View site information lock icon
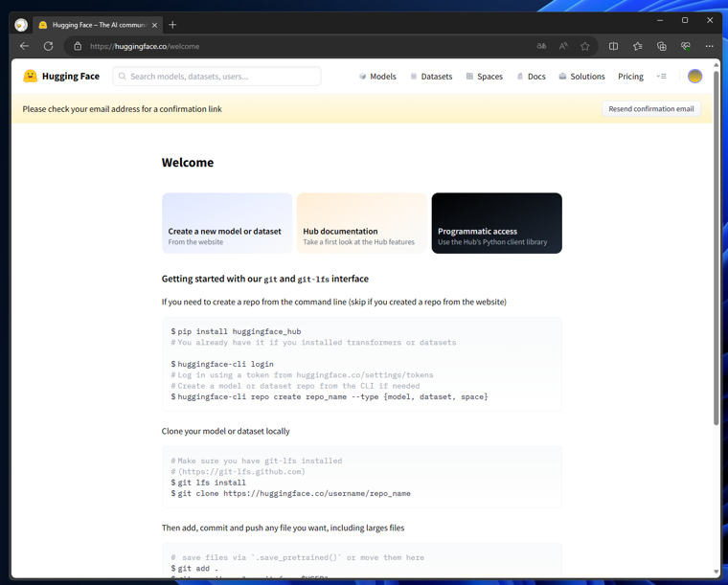Image resolution: width=728 pixels, height=585 pixels. pyautogui.click(x=78, y=46)
